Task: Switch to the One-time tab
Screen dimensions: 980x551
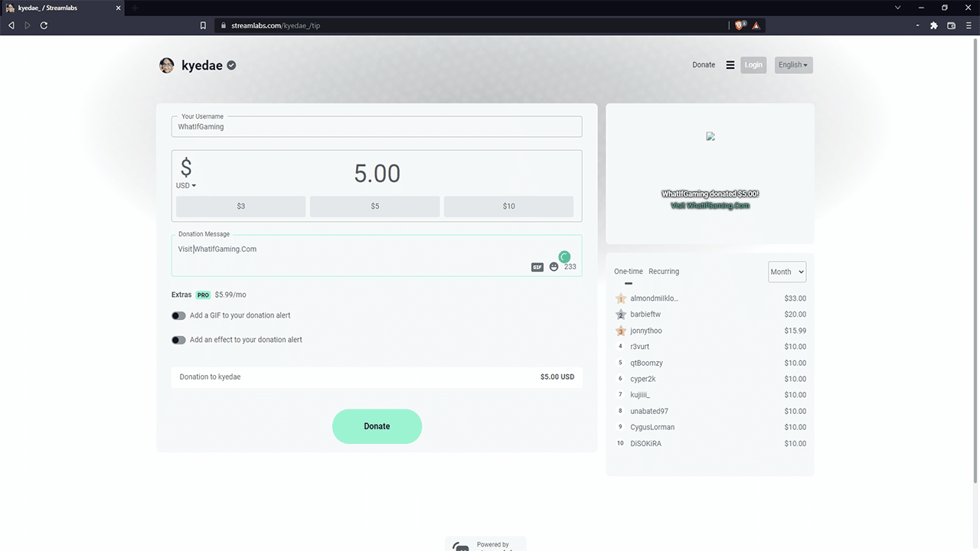Action: tap(629, 272)
